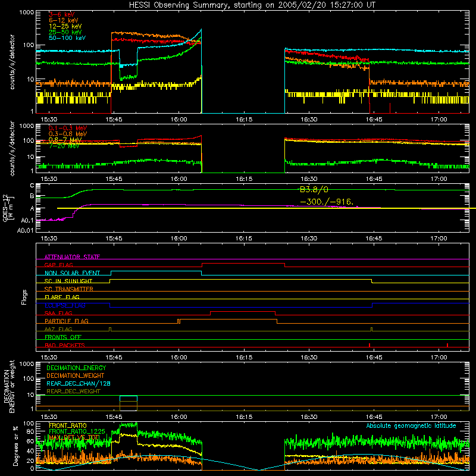Viewport: 476px width, 476px height.
Task: Select the SC_TRANSMITTER flag label
Action: [68, 289]
